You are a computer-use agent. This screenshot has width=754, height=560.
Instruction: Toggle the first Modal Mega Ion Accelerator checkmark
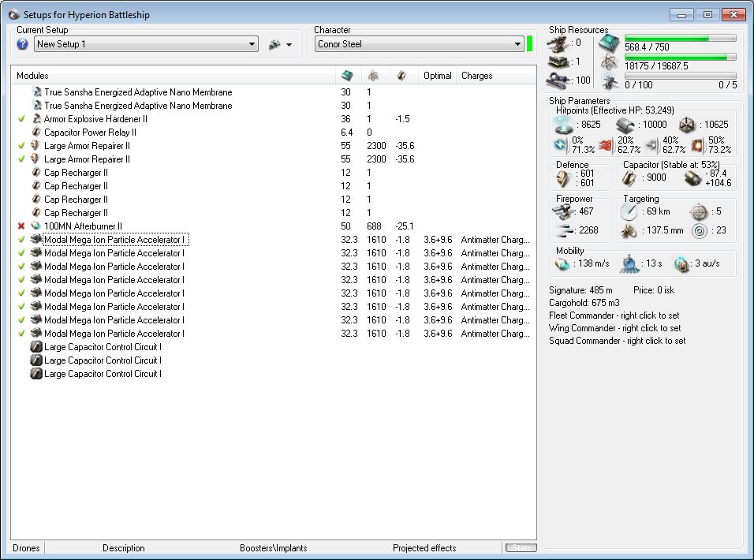pos(21,240)
